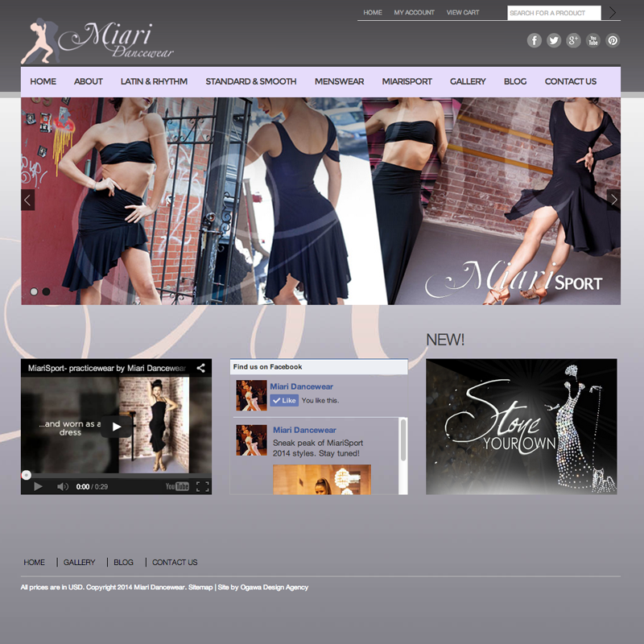Image resolution: width=644 pixels, height=644 pixels.
Task: Click MiariSport video title
Action: click(107, 368)
